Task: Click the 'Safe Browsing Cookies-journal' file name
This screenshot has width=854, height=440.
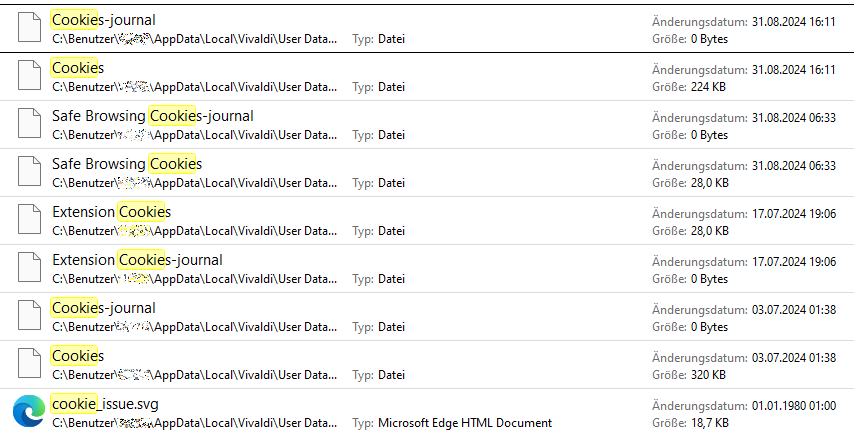Action: click(x=153, y=116)
